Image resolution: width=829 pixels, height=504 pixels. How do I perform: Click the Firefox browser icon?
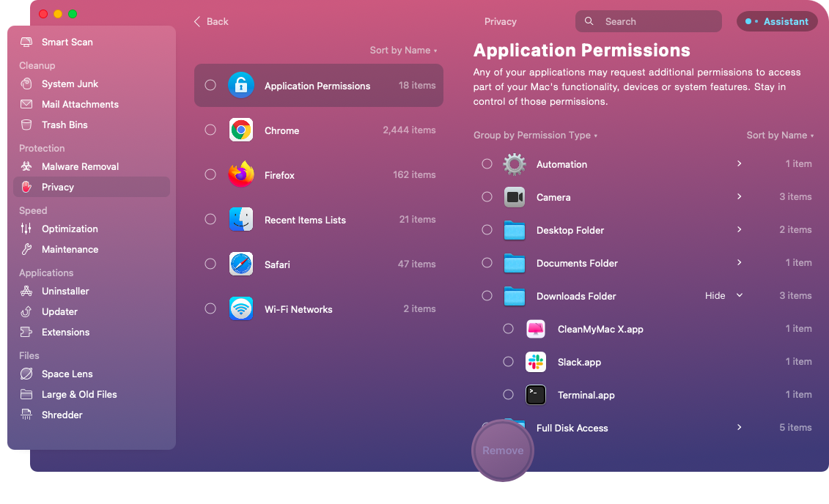pyautogui.click(x=241, y=174)
